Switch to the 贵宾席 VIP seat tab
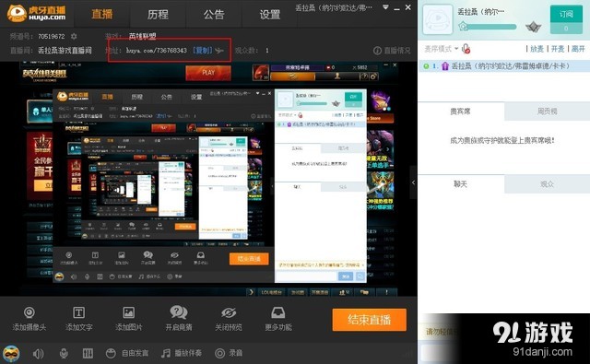Image resolution: width=590 pixels, height=364 pixels. point(461,112)
